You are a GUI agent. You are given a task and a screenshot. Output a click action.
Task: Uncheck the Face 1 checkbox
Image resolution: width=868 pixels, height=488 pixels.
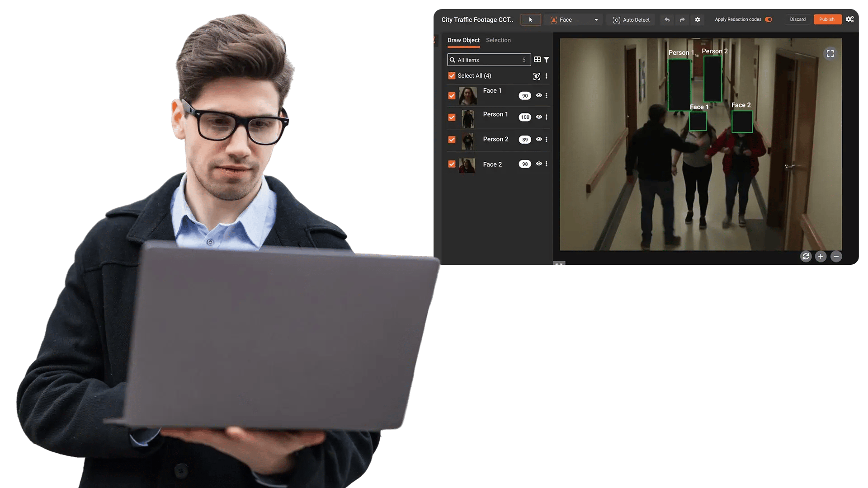[452, 95]
